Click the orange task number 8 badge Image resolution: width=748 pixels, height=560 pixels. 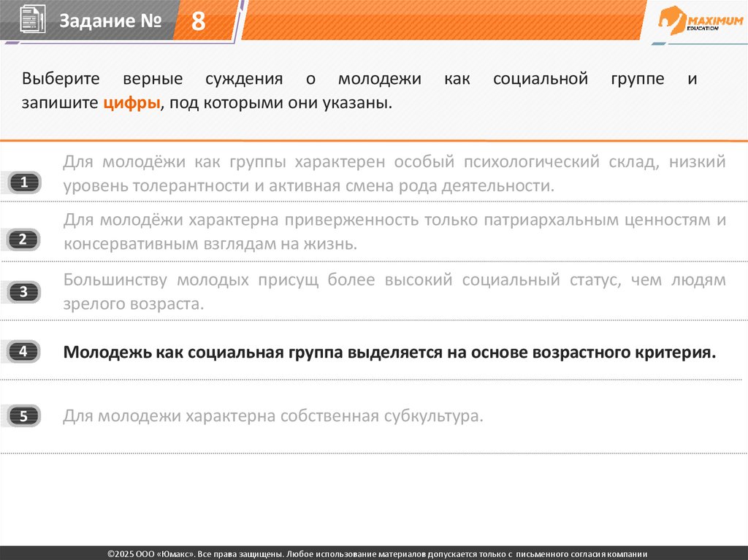click(198, 21)
